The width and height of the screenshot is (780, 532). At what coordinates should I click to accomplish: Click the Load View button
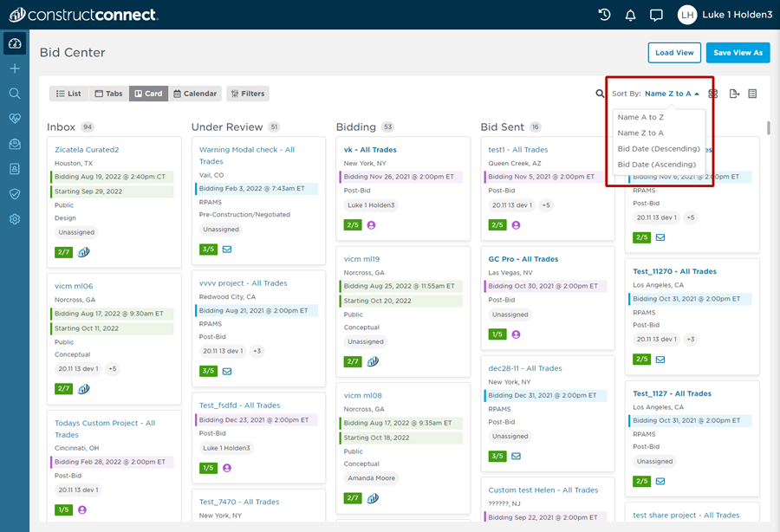(x=674, y=53)
